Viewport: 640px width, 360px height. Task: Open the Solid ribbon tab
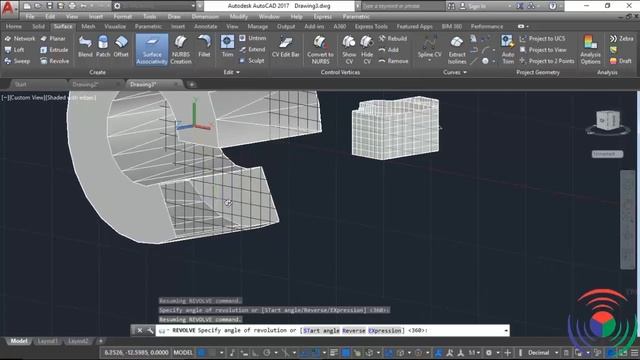(x=38, y=26)
